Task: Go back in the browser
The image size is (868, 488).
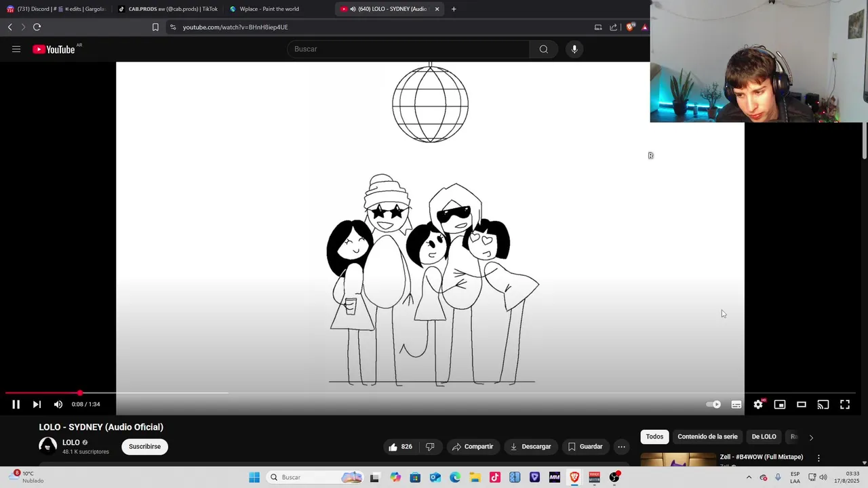Action: 9,27
